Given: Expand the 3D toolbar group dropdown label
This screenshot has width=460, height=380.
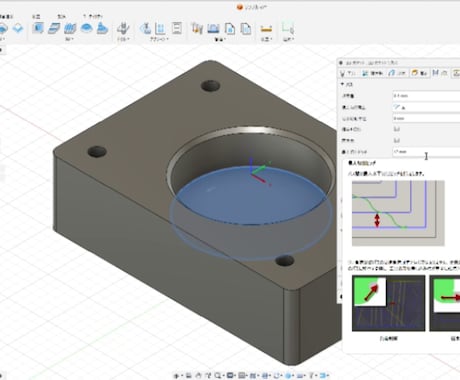Looking at the screenshot, I should (x=69, y=39).
